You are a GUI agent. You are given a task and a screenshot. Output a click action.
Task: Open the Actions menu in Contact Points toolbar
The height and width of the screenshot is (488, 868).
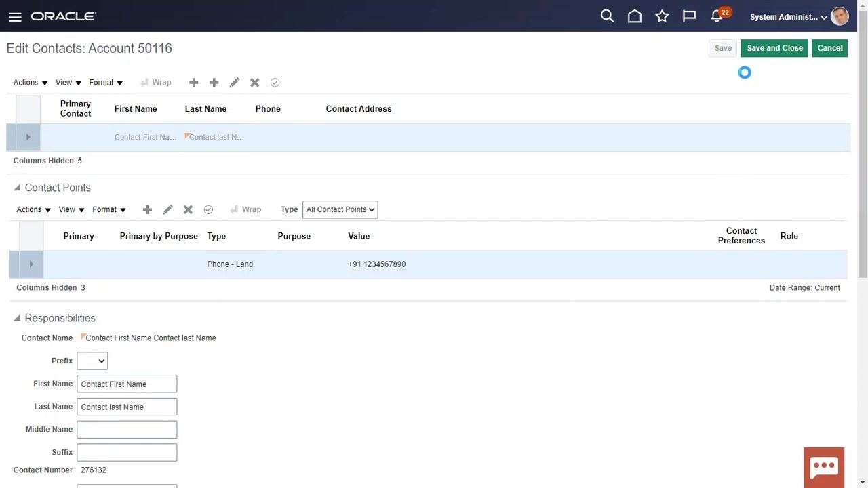(x=34, y=209)
